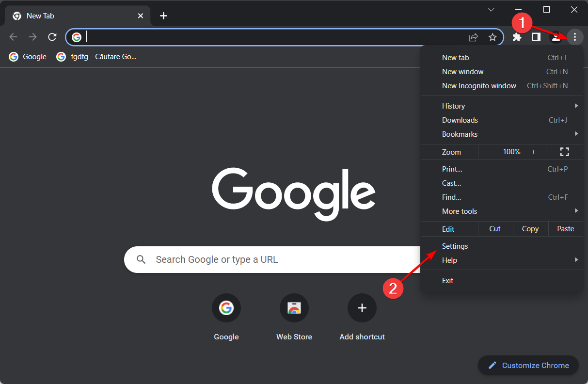Viewport: 588px width, 384px height.
Task: Expand the History submenu
Action: pyautogui.click(x=502, y=106)
